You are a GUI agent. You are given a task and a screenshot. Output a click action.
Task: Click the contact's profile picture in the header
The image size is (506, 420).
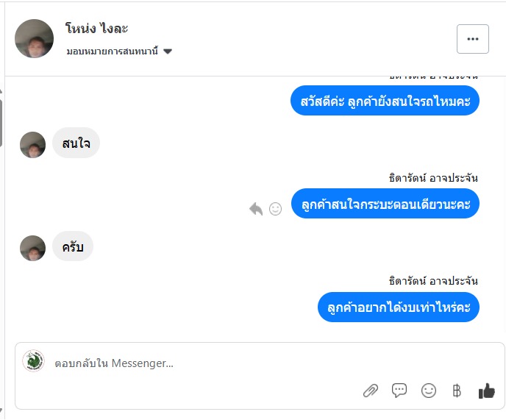point(34,38)
